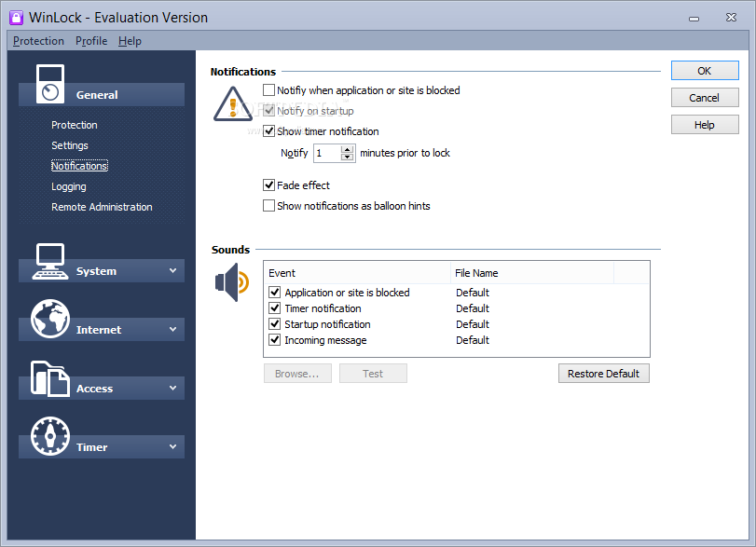
Task: Click the General section header
Action: coord(102,94)
